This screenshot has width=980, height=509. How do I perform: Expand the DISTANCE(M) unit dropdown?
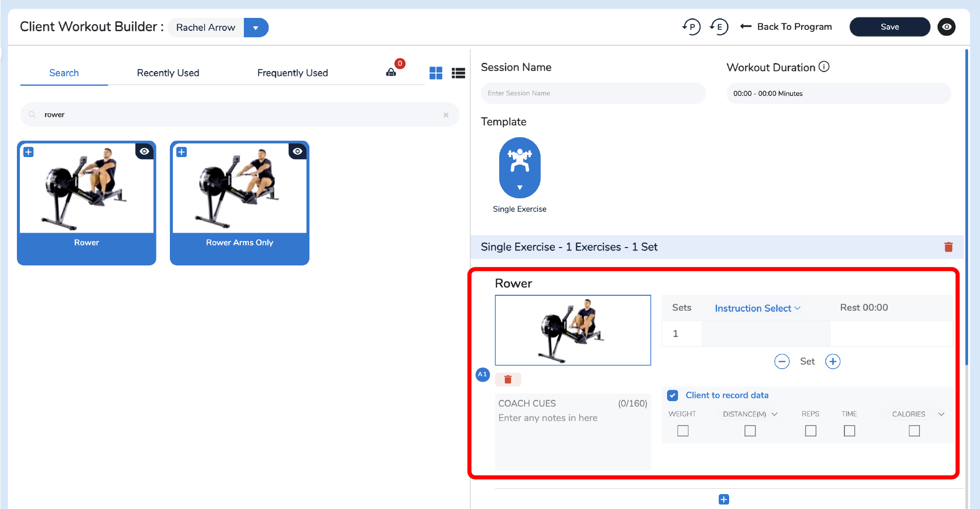[x=774, y=414]
